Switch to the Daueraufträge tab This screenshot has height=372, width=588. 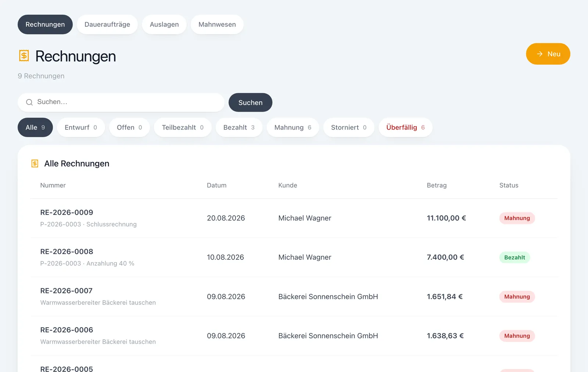point(107,24)
